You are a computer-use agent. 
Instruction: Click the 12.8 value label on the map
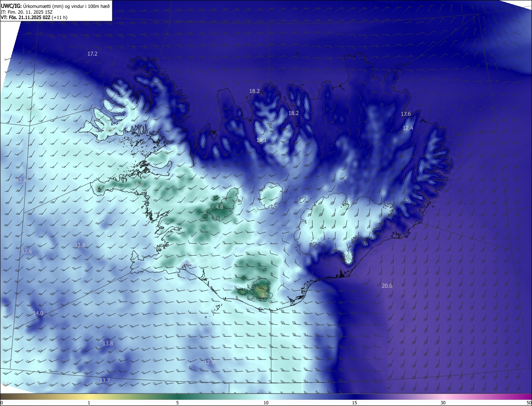coord(80,245)
